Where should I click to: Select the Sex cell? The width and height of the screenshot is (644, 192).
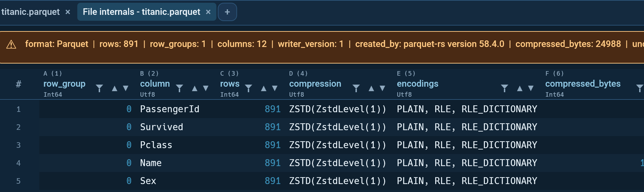[x=148, y=181]
